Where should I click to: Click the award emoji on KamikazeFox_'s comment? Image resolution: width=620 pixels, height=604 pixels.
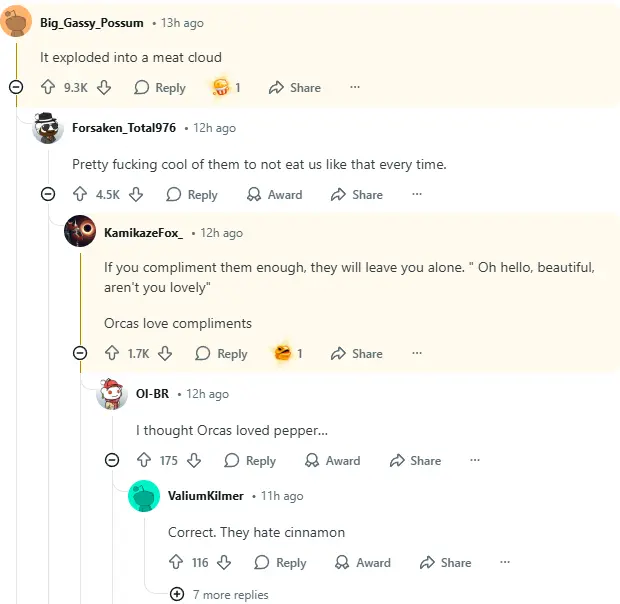point(283,353)
